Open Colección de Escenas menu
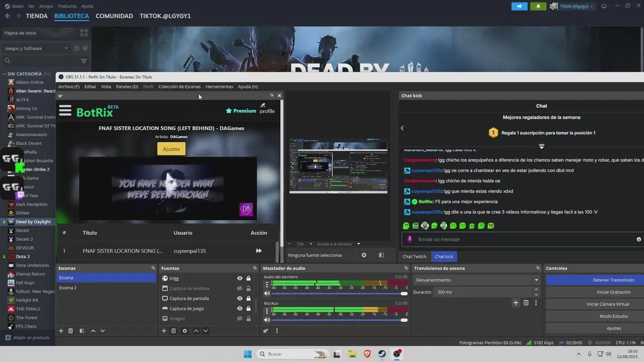The width and height of the screenshot is (644, 362). (x=179, y=86)
